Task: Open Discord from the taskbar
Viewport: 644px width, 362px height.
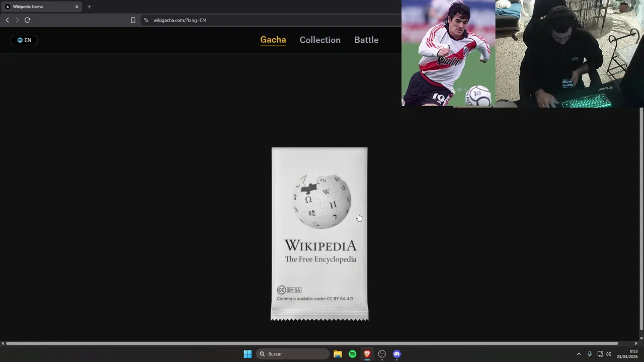Action: click(397, 354)
